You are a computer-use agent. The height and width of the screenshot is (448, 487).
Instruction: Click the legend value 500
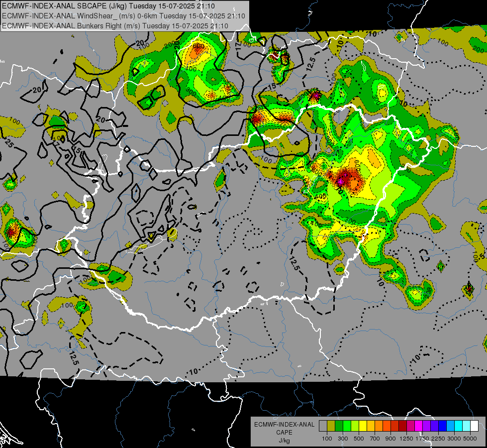(x=359, y=439)
